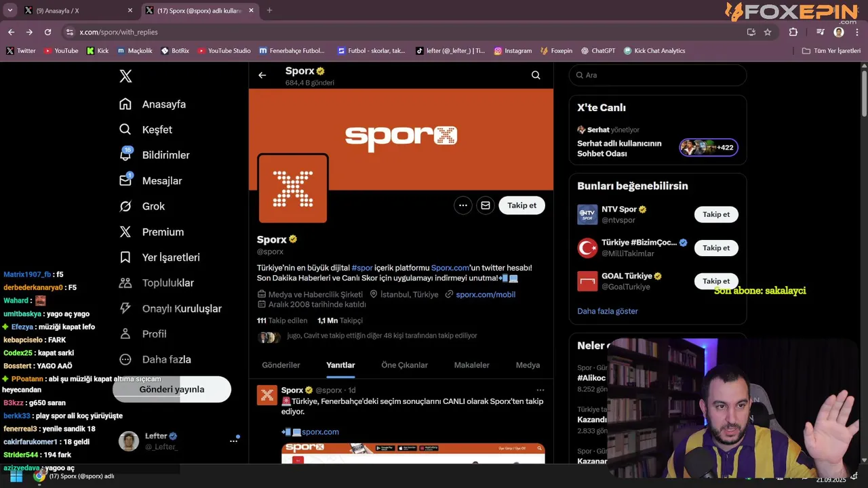This screenshot has height=488, width=868.
Task: Open account menu dots next to Lefter
Action: click(233, 441)
